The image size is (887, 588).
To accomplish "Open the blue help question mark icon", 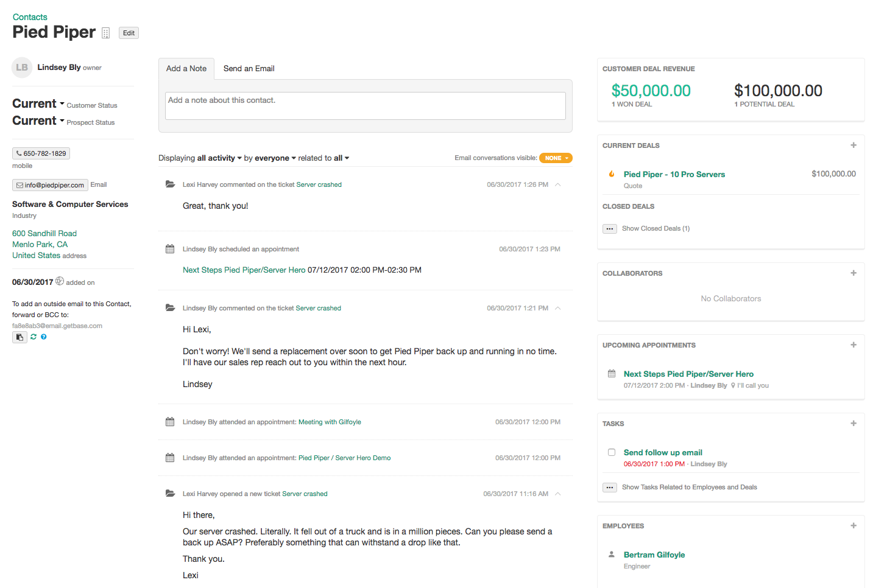I will (x=44, y=337).
